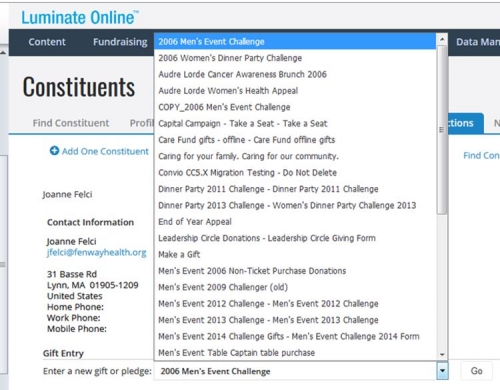500x390 pixels.
Task: Switch to the Profile tab
Action: pyautogui.click(x=142, y=123)
